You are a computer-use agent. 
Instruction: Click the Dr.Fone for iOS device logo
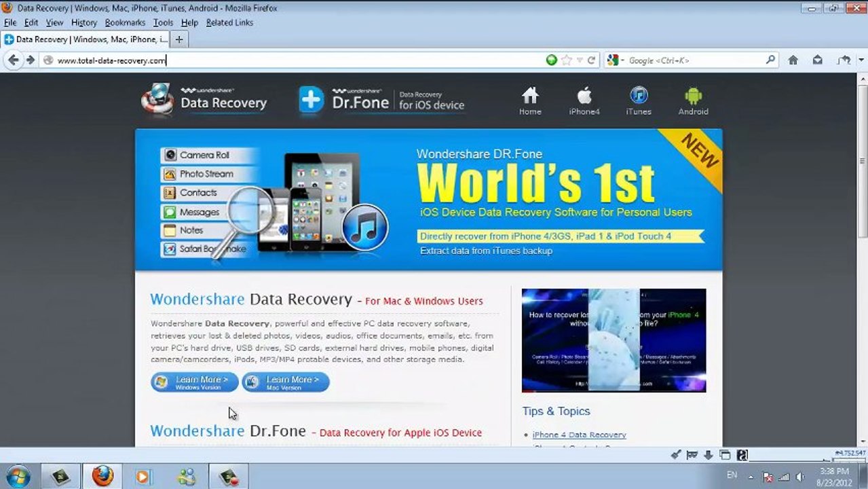point(381,100)
